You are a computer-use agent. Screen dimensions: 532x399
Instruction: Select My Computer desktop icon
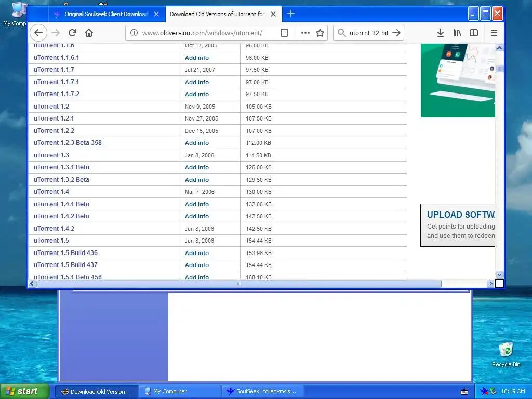point(14,14)
